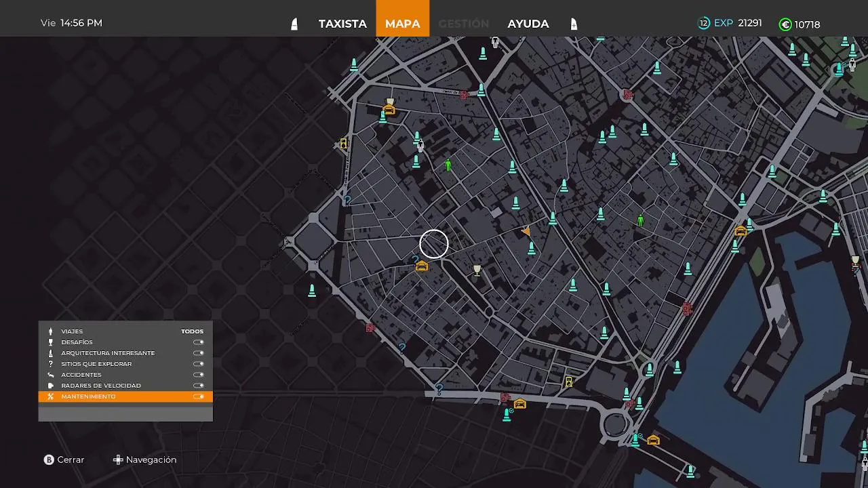868x488 pixels.
Task: Click the Navegación d-pad hint
Action: [x=144, y=460]
